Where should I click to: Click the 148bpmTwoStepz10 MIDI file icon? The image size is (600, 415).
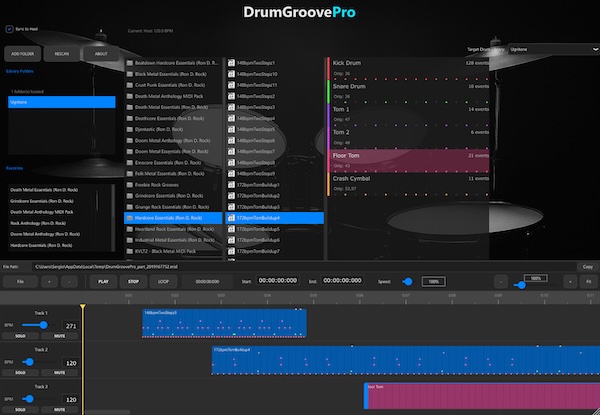[231, 74]
